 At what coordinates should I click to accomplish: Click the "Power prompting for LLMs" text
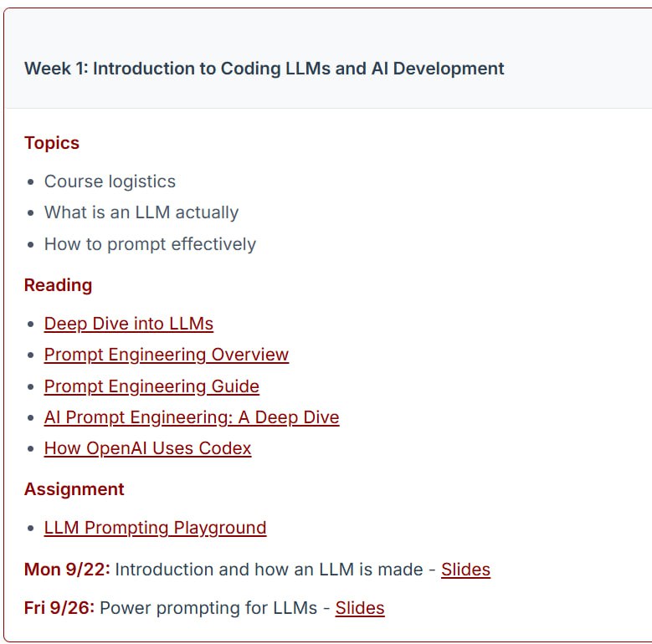209,608
